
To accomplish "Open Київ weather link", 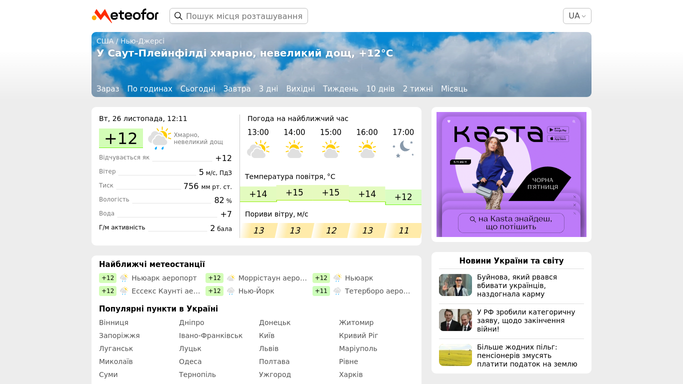I will (x=267, y=336).
